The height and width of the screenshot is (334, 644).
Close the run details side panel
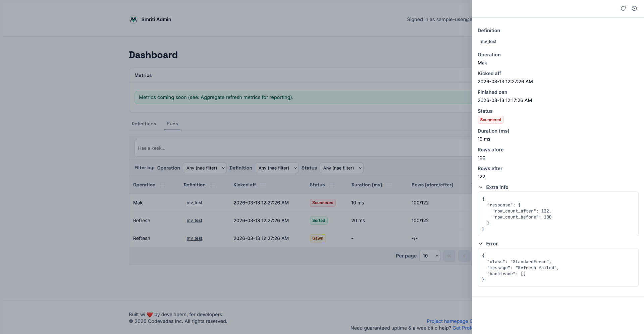click(634, 8)
